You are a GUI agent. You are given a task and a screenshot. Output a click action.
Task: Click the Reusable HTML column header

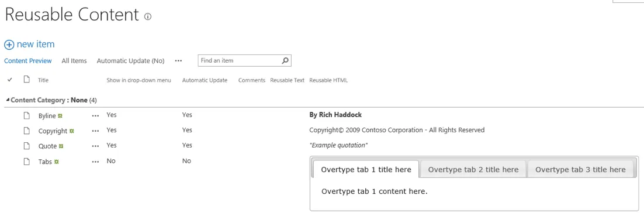click(x=328, y=80)
